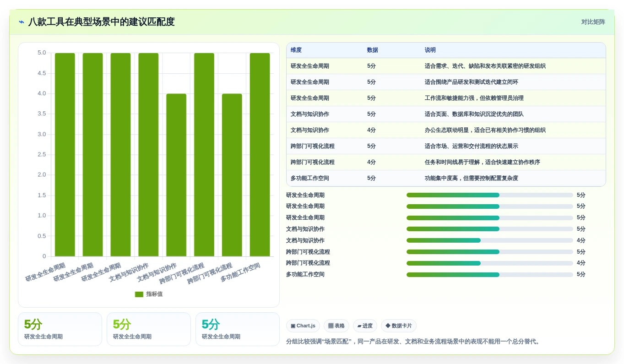This screenshot has width=624, height=364.
Task: Click the 表格 chip
Action: [336, 326]
